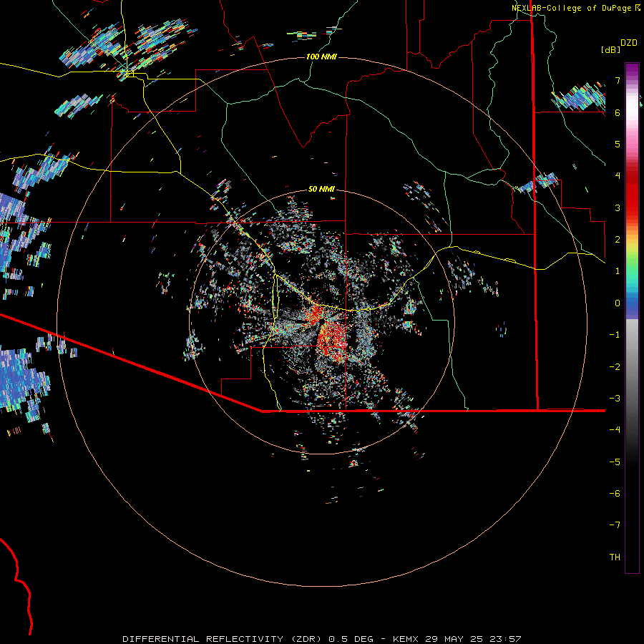The width and height of the screenshot is (644, 644).
Task: Click the 'TH' label on the color scale
Action: [615, 557]
